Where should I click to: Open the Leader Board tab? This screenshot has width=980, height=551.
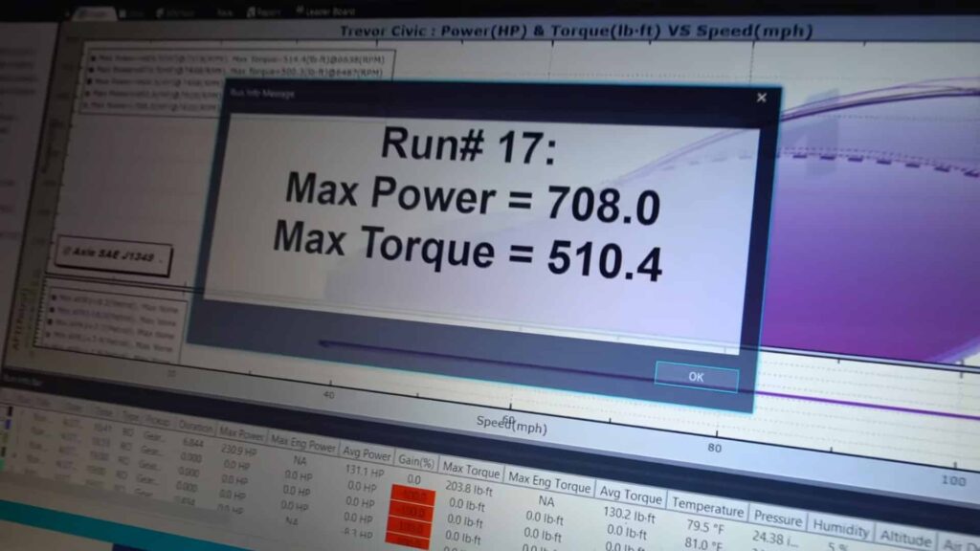(x=325, y=11)
